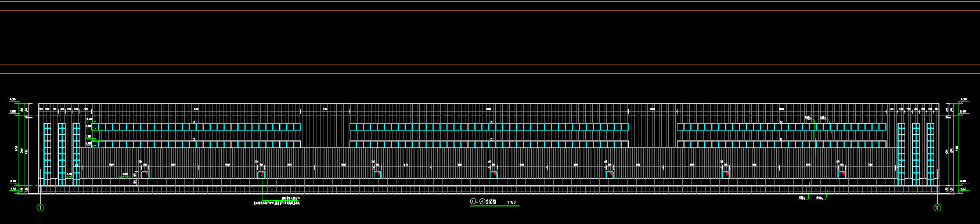Pick the cyan wall box with the leader line

click(261, 175)
